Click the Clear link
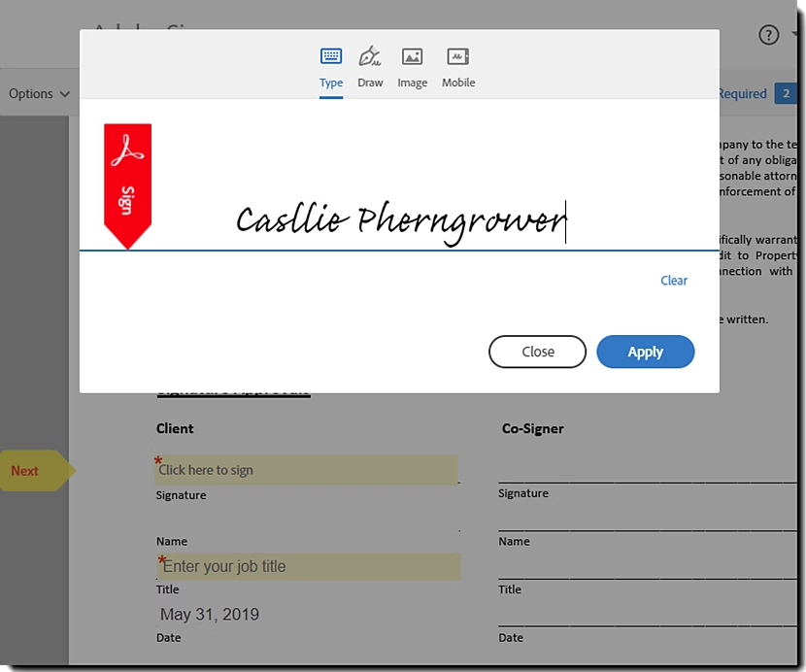806x672 pixels. [673, 281]
